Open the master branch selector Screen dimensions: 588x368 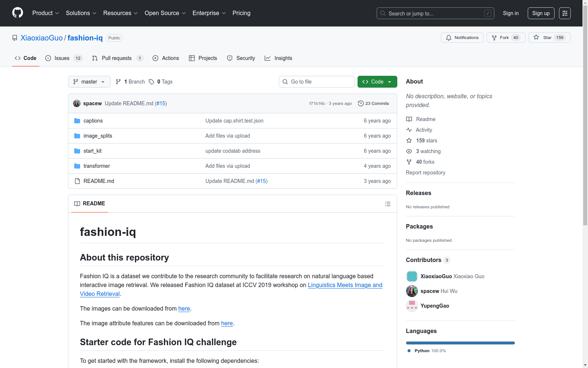[89, 82]
